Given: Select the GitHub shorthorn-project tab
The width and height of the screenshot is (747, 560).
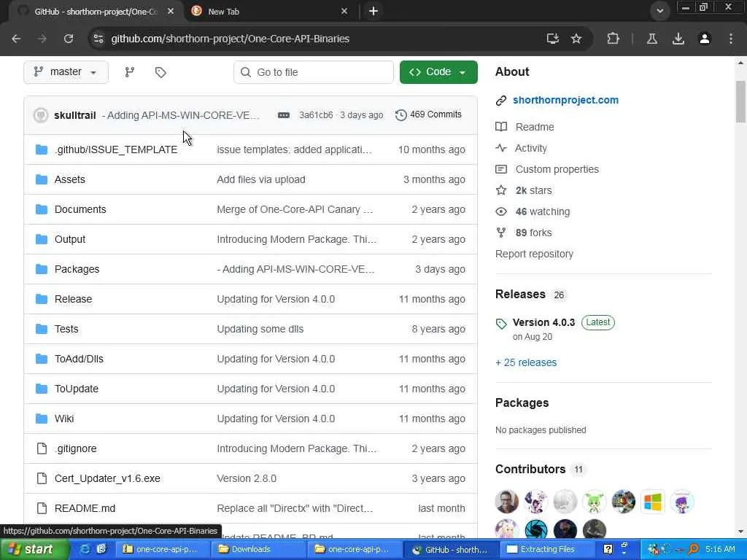Looking at the screenshot, I should 96,11.
